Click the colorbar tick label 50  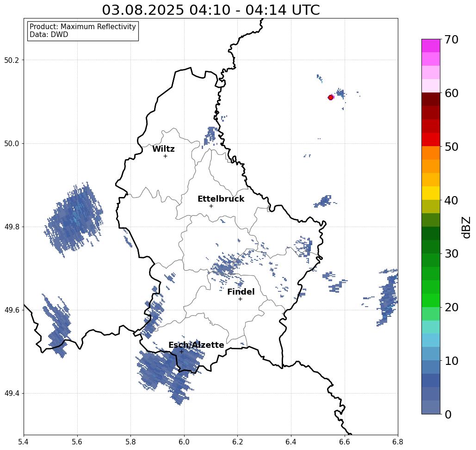(451, 147)
